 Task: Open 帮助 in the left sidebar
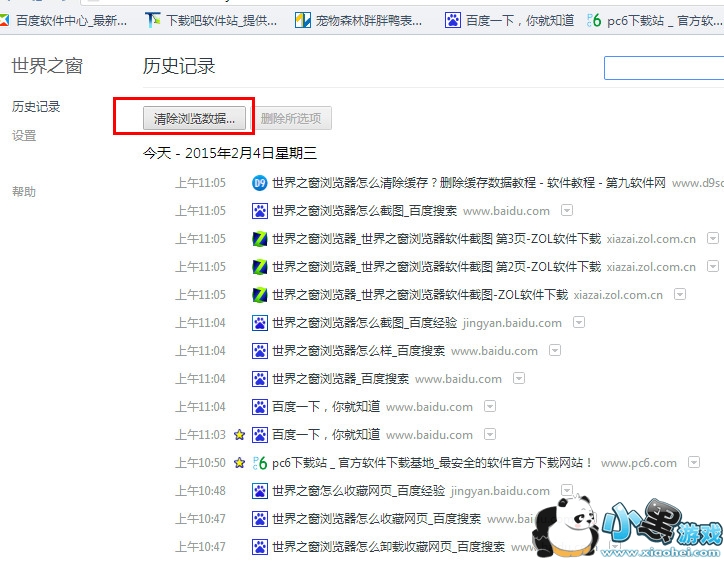pos(24,192)
